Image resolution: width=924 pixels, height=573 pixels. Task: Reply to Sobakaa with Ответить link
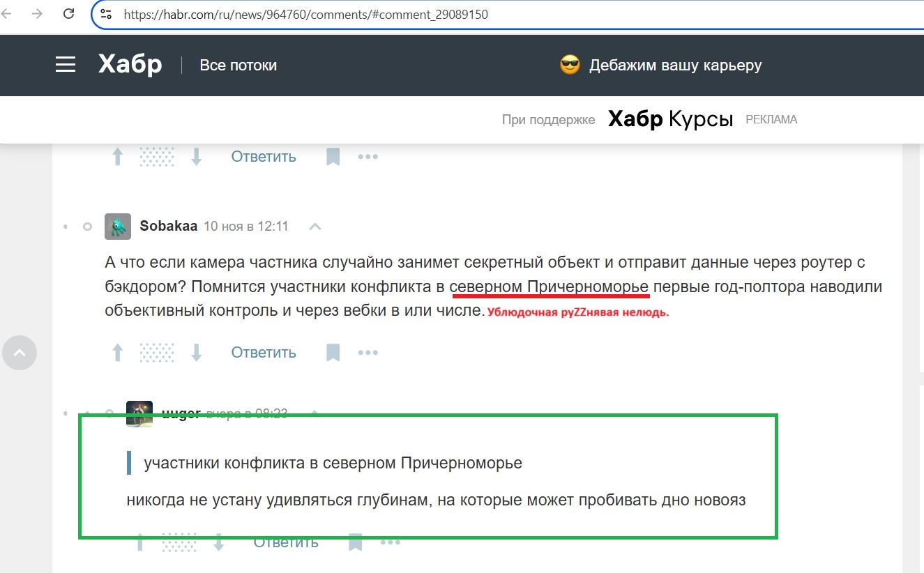pos(263,352)
